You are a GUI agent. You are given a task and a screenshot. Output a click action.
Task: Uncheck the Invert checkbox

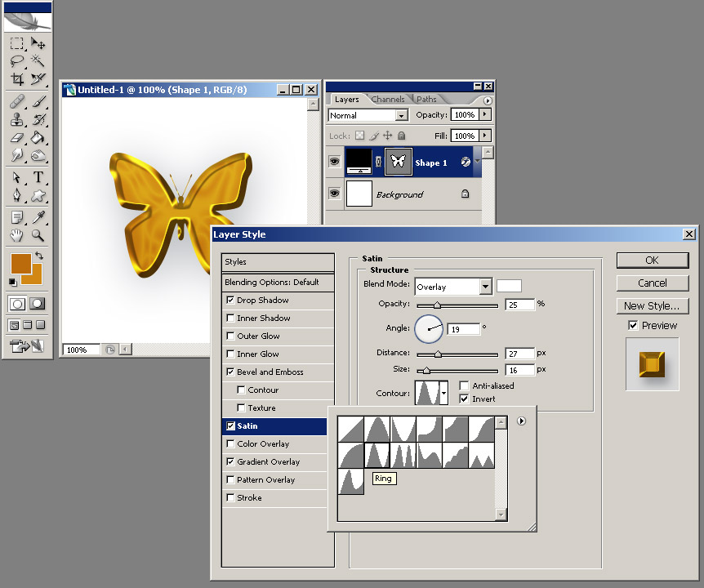(464, 399)
